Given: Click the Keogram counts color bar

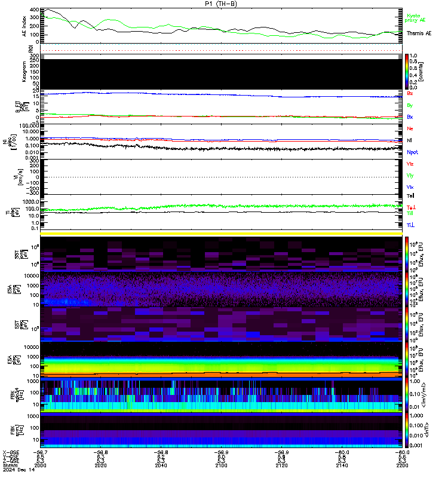Looking at the screenshot, I should pyautogui.click(x=407, y=72).
